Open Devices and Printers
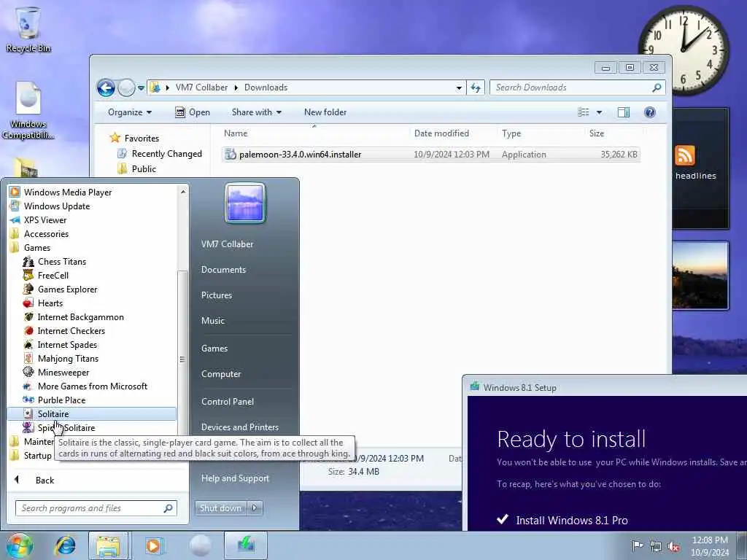The height and width of the screenshot is (560, 747). pos(239,427)
